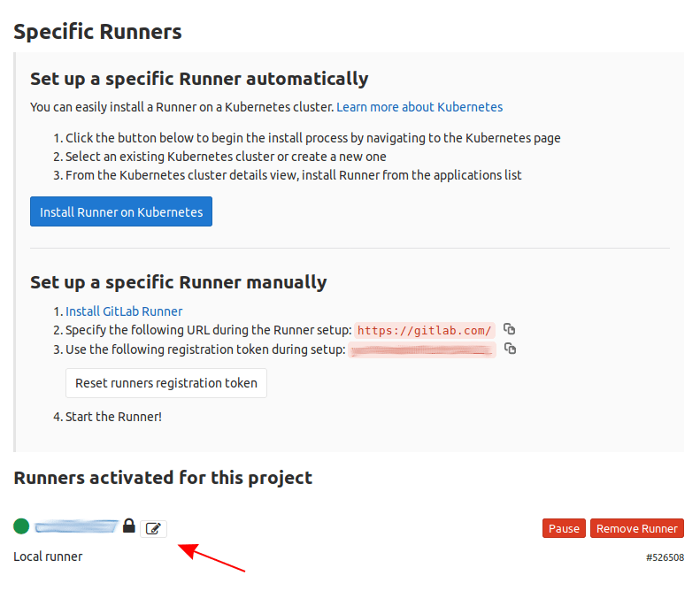Click the runner ID #526508

(665, 557)
